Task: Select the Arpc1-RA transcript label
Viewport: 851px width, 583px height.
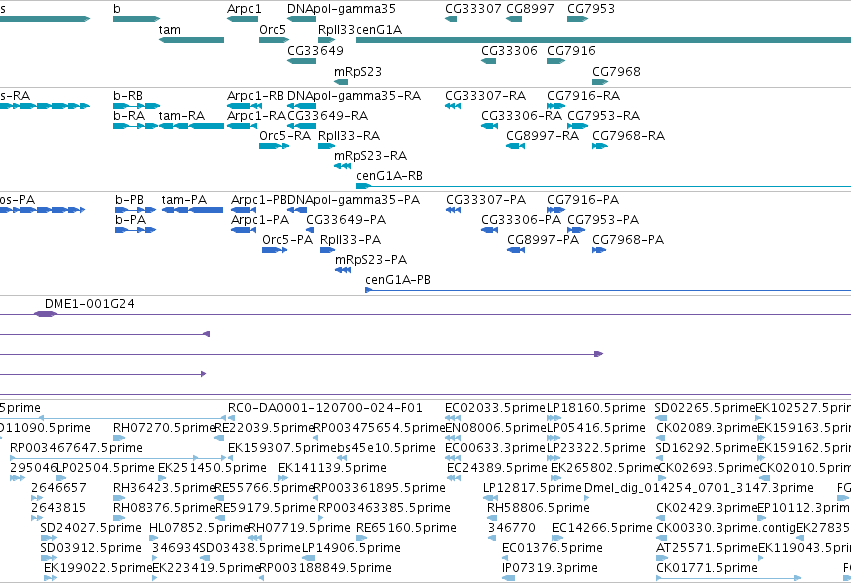Action: point(256,116)
